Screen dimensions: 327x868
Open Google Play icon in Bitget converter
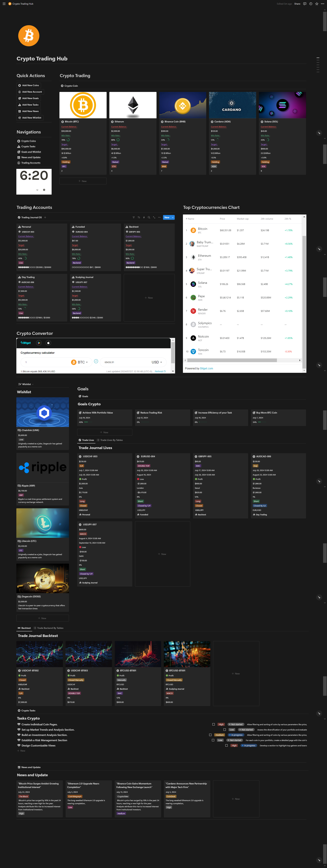click(x=39, y=343)
